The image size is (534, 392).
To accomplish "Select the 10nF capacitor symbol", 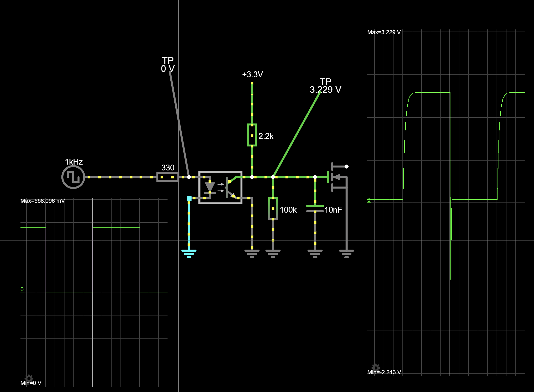I will point(315,209).
